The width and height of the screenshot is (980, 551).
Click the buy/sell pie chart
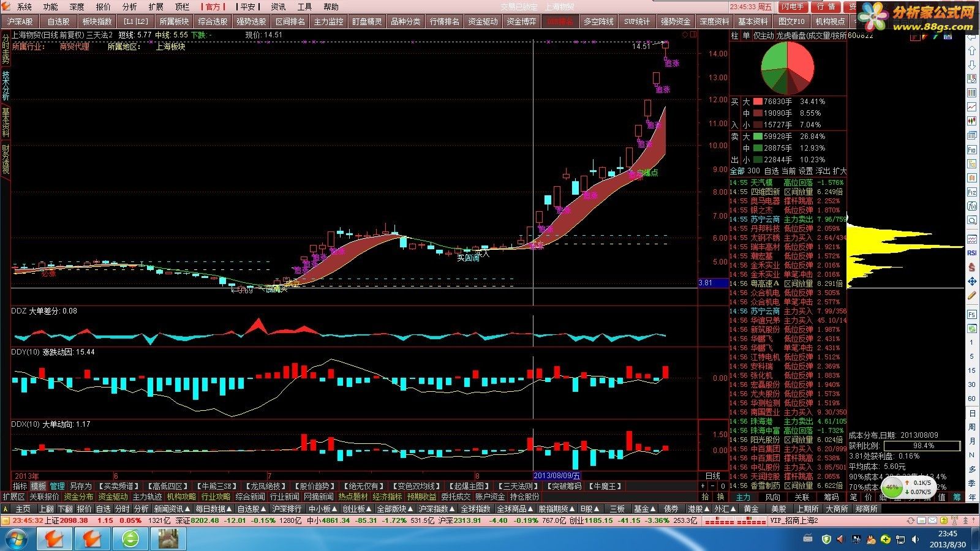tap(788, 67)
